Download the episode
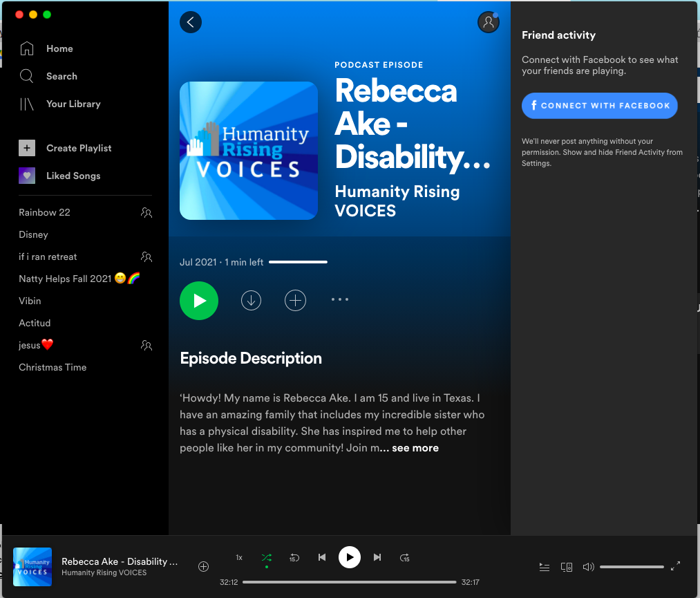The image size is (700, 598). [252, 300]
